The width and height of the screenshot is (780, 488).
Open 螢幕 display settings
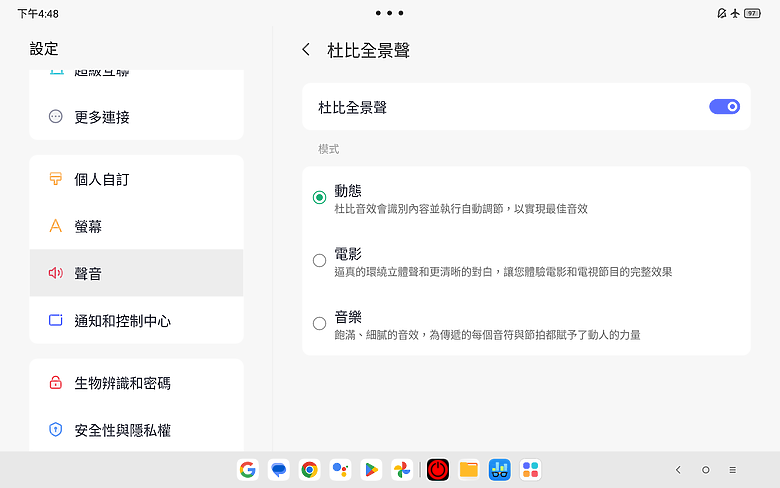pos(136,226)
